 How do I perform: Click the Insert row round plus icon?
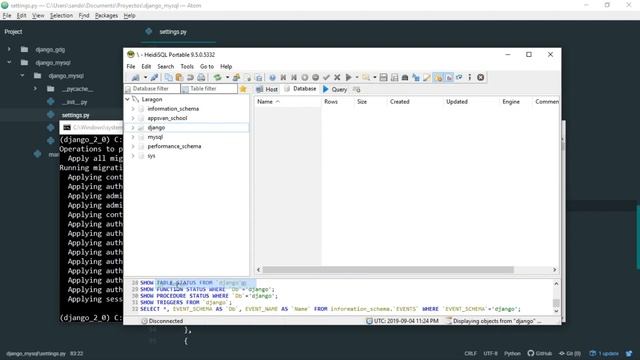(x=304, y=77)
